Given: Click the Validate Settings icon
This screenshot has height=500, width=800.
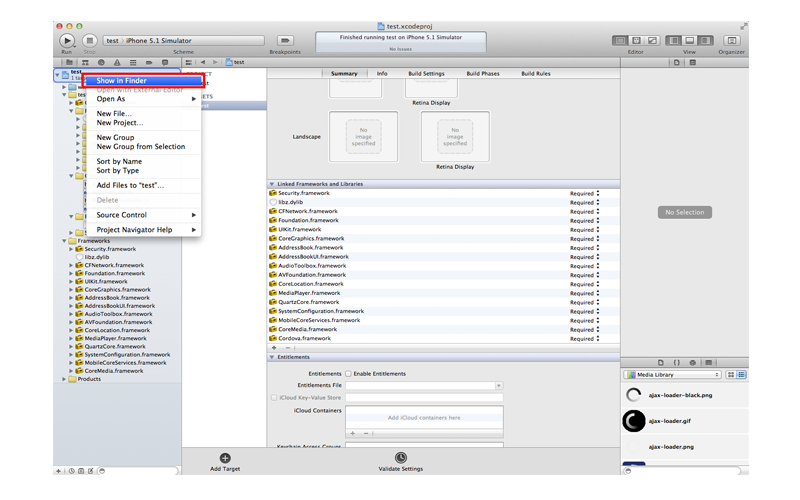Looking at the screenshot, I should pos(400,458).
